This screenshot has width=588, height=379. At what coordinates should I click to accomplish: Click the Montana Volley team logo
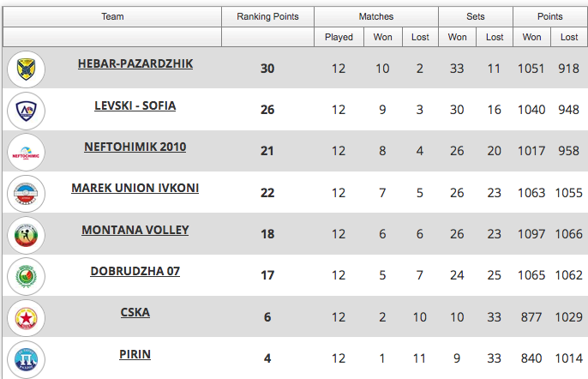click(x=26, y=234)
